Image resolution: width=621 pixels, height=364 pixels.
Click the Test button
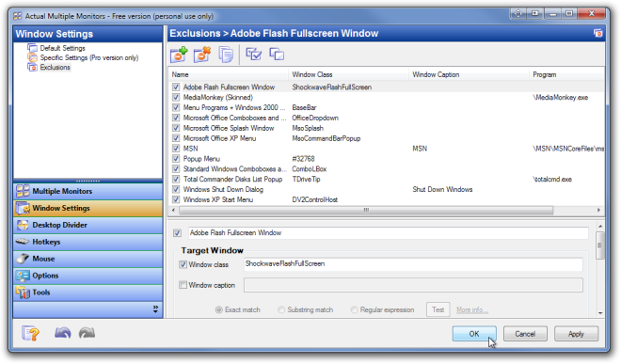(x=438, y=309)
